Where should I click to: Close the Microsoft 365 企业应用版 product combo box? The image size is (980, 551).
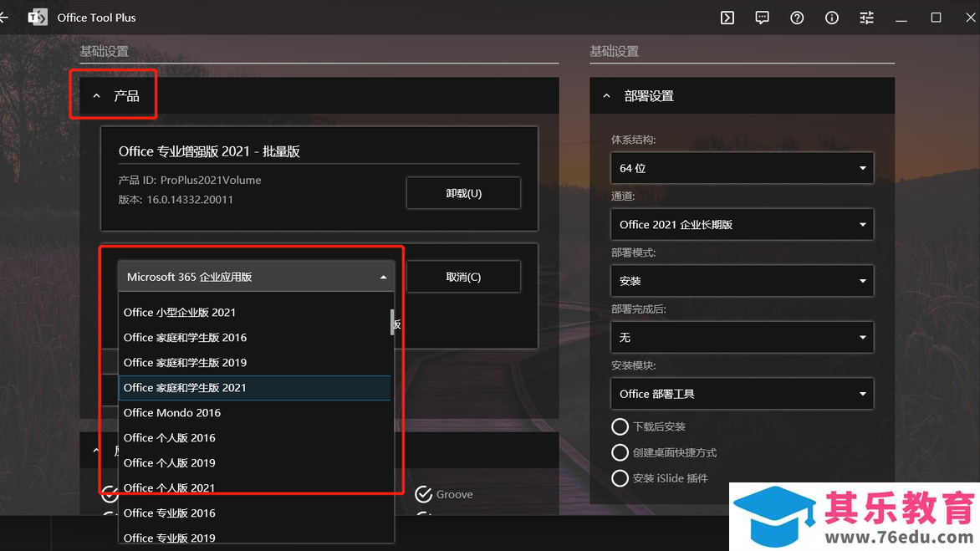coord(256,277)
